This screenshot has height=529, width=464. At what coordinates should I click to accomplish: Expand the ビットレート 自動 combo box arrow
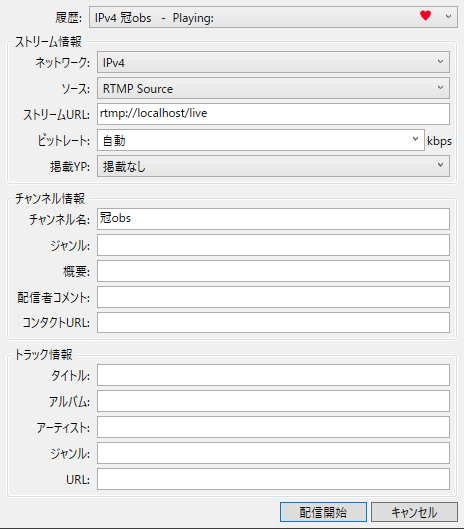click(415, 139)
